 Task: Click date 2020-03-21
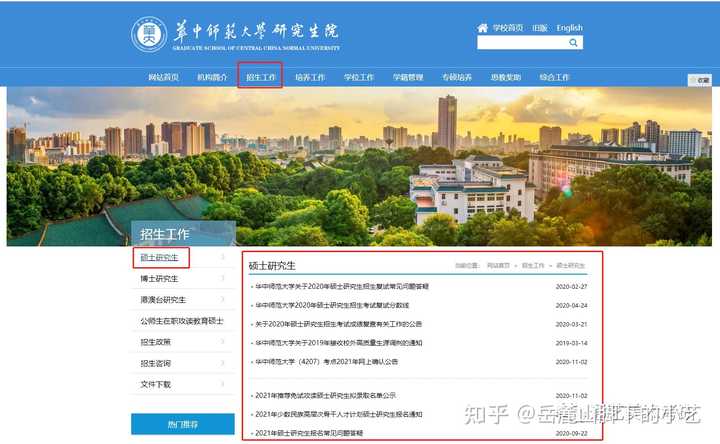point(571,324)
